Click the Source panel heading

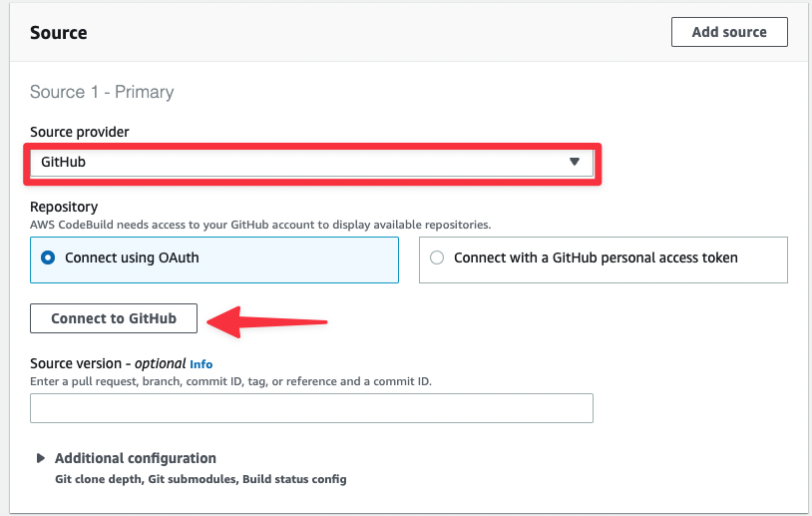click(x=59, y=33)
